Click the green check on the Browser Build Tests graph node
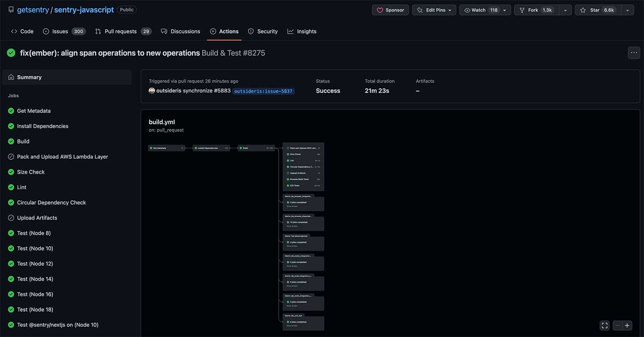644x337 pixels. click(288, 179)
